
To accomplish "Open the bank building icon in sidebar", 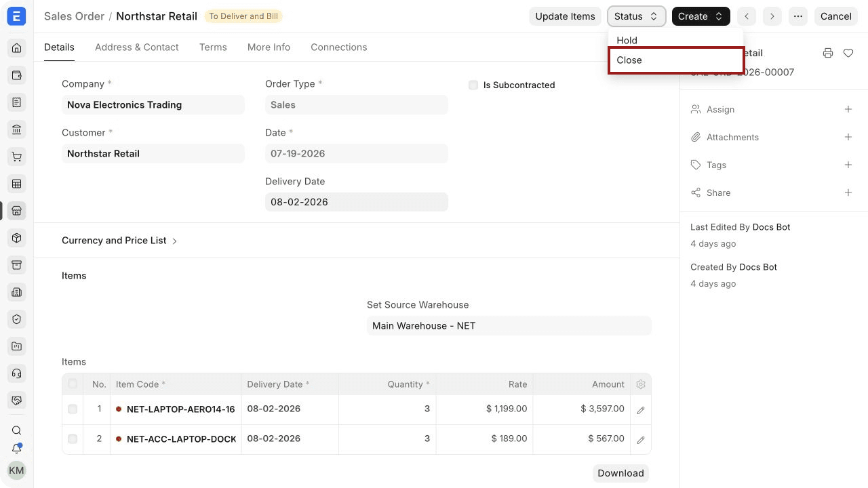I will click(17, 129).
